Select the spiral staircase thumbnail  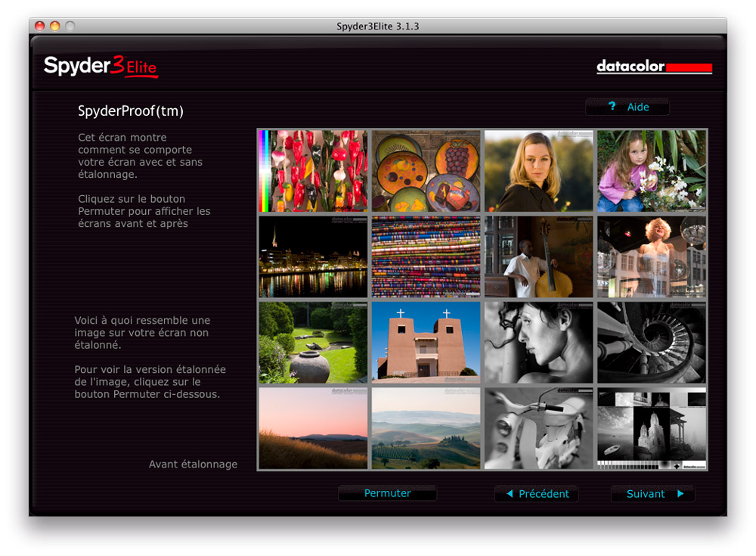point(652,343)
